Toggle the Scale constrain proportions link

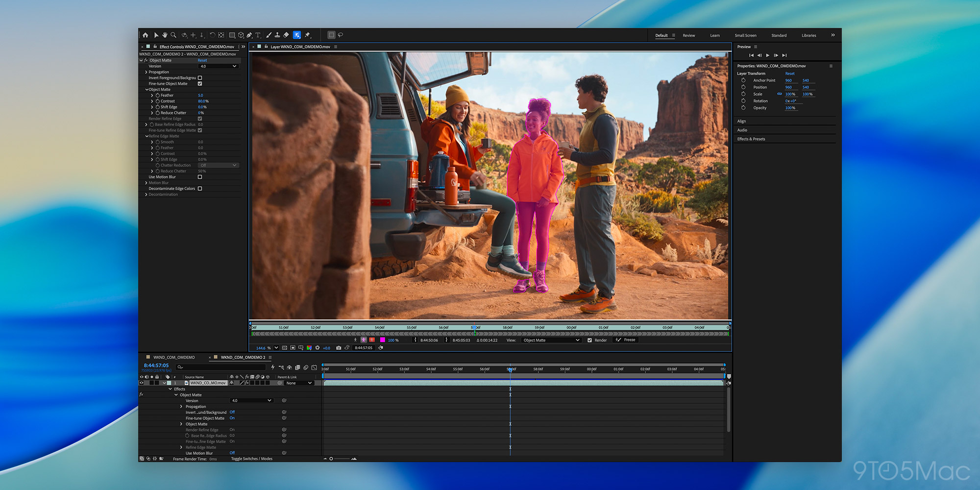(780, 94)
